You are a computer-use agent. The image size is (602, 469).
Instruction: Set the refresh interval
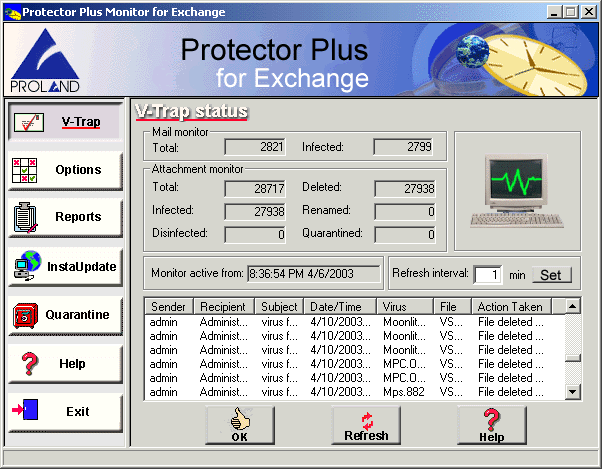[x=552, y=275]
